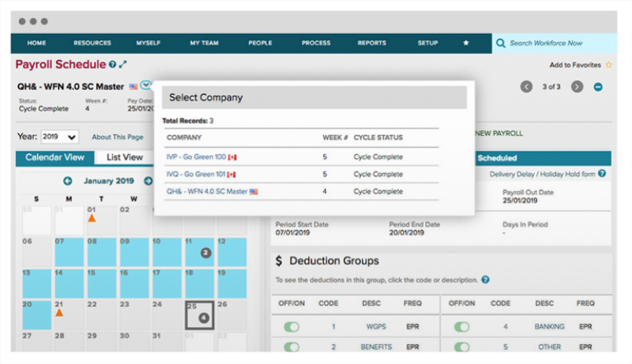
Task: Select January 22 in calendar
Action: [102, 315]
